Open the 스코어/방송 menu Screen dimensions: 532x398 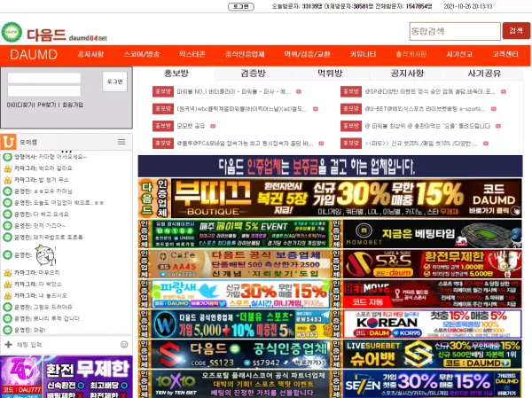point(142,54)
